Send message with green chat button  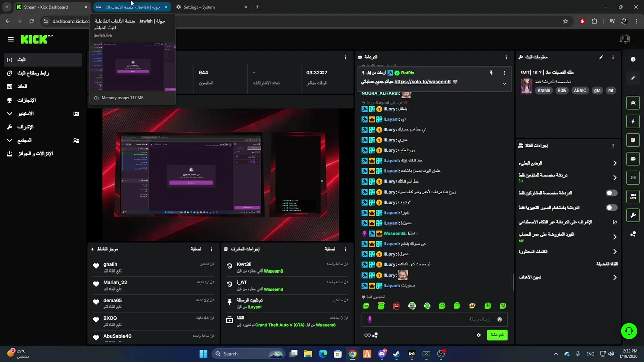click(497, 335)
